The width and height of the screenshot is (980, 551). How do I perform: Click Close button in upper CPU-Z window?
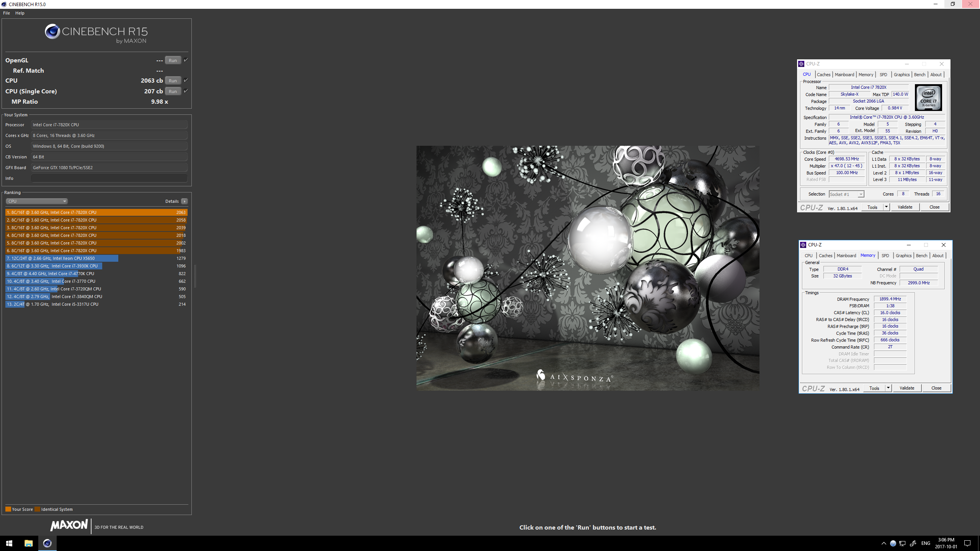[934, 207]
